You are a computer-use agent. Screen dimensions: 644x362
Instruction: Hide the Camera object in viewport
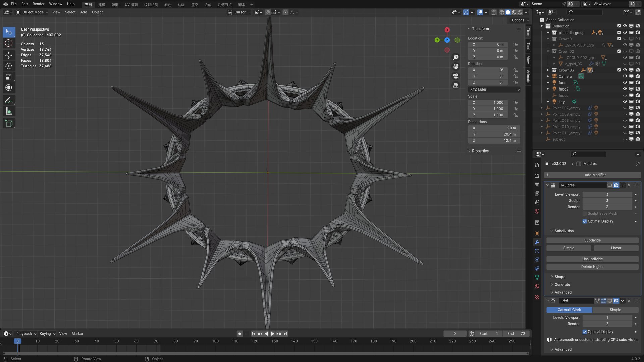click(625, 76)
